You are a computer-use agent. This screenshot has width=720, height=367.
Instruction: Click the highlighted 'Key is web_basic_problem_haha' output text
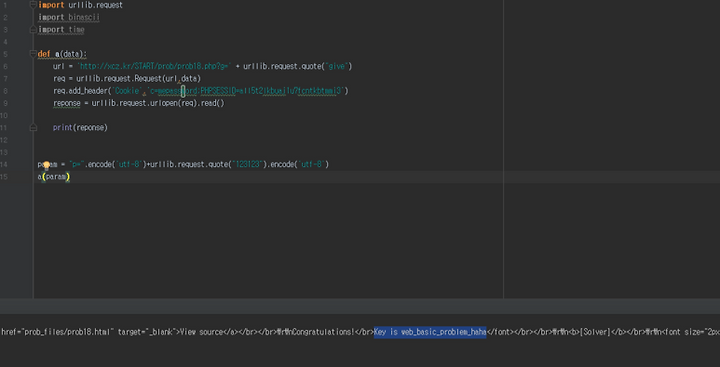430,332
